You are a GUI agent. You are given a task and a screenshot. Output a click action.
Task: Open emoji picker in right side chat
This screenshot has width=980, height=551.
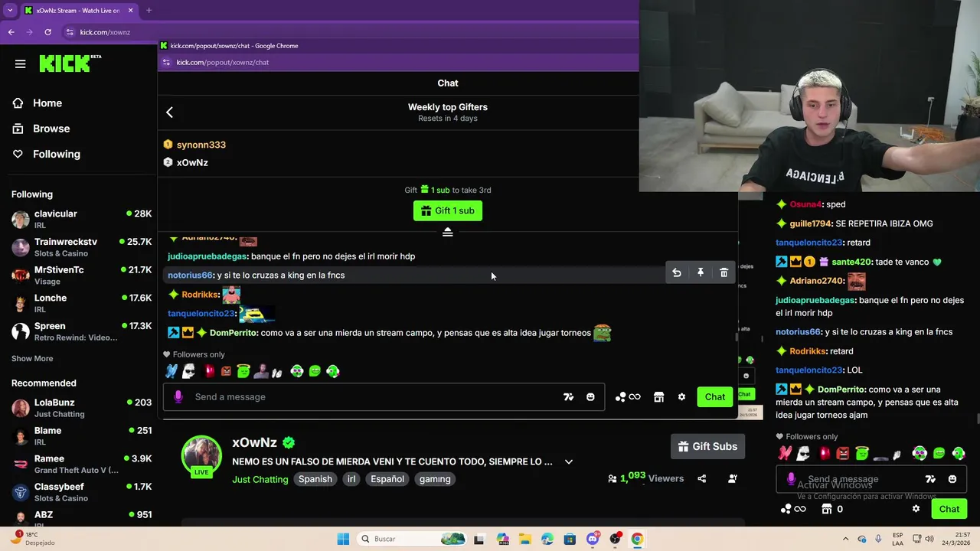(x=952, y=479)
